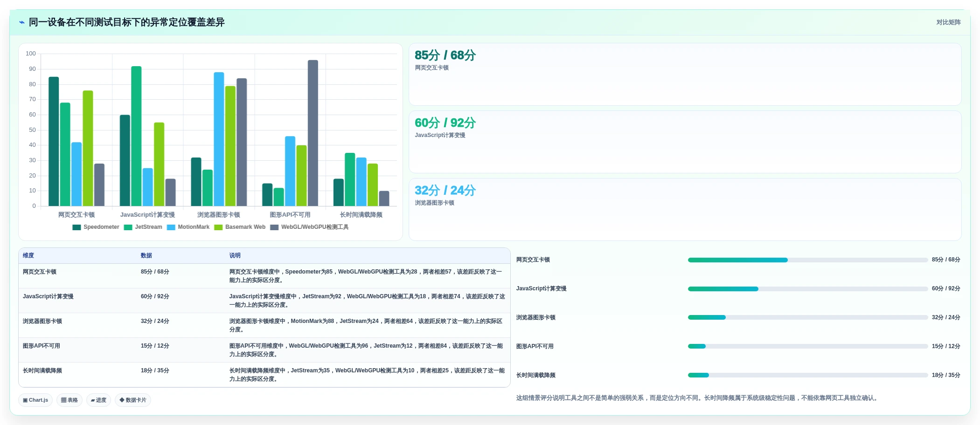Click the 图形API不可用 x-axis label
Screen dimensions: 980x425
point(290,215)
